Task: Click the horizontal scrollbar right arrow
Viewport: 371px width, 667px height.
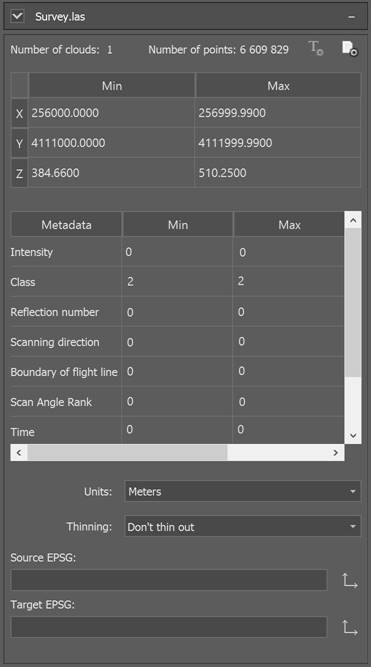Action: [x=336, y=453]
